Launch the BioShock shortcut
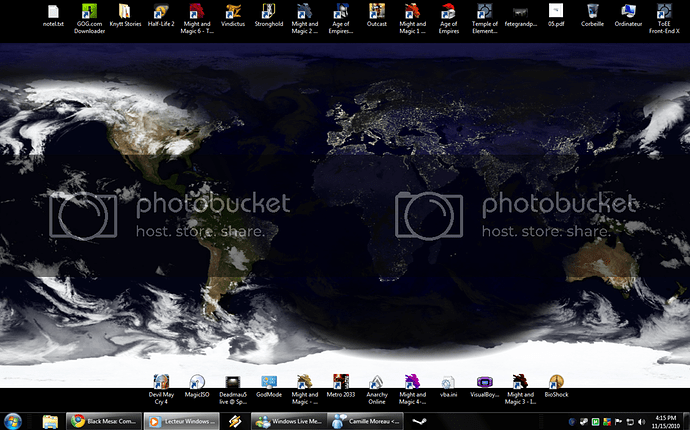The height and width of the screenshot is (430, 690). point(556,383)
